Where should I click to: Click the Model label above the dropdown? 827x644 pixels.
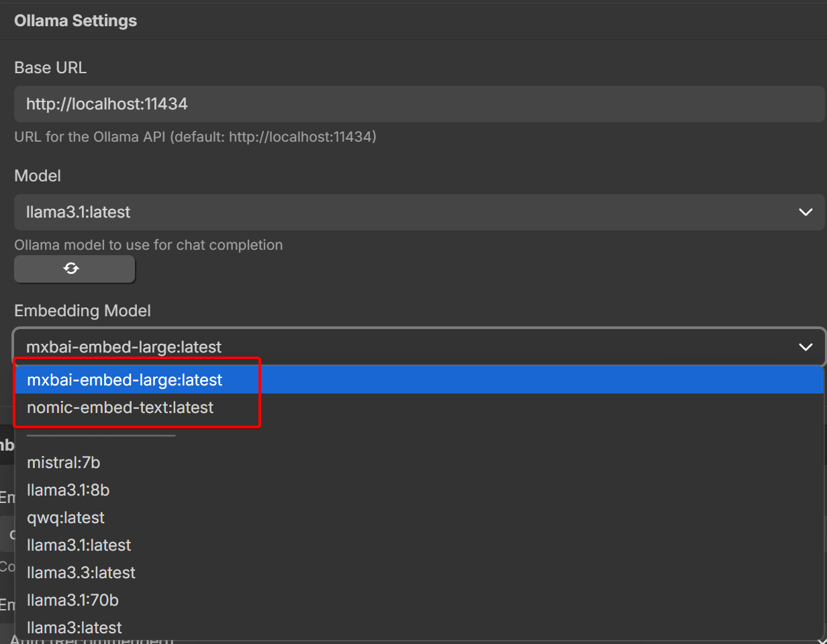coord(38,176)
